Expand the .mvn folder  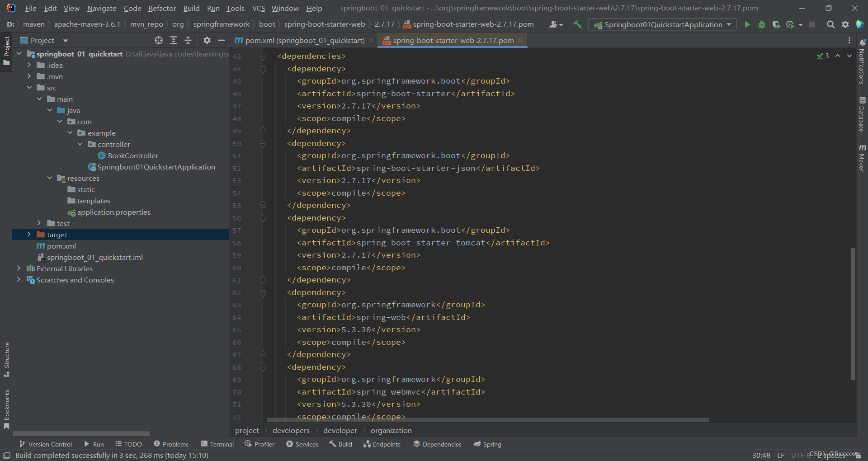click(29, 76)
